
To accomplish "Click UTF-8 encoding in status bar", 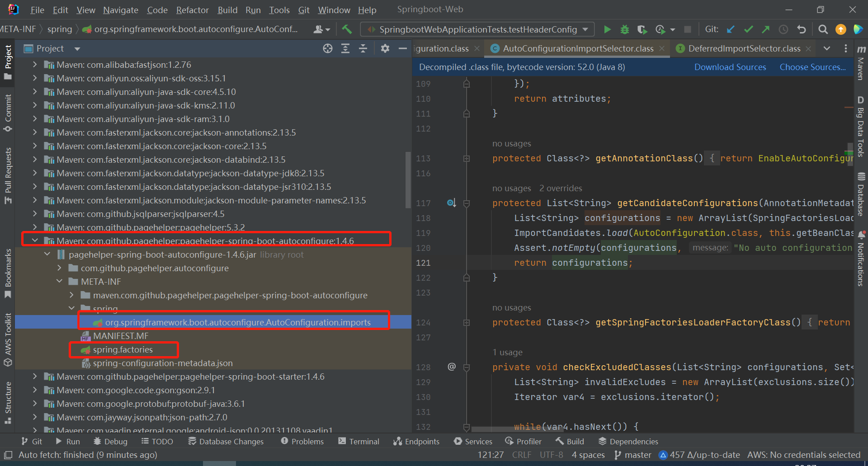I will [x=551, y=455].
